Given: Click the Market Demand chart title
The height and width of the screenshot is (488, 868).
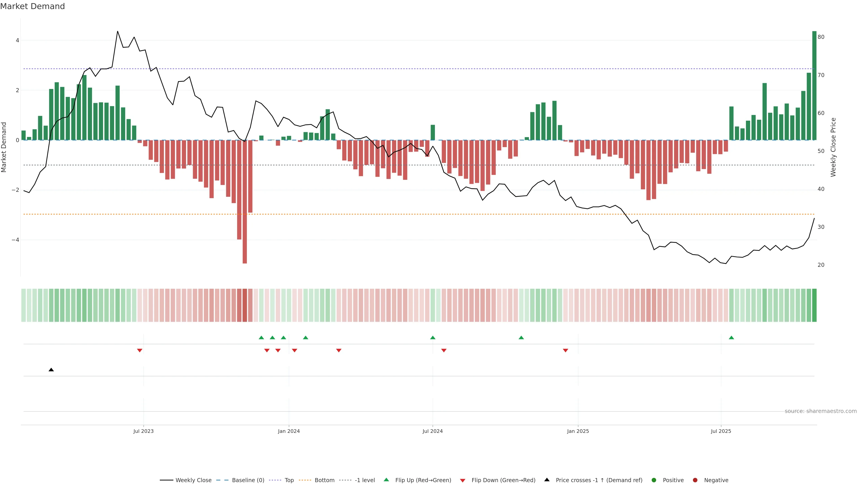Looking at the screenshot, I should 32,6.
